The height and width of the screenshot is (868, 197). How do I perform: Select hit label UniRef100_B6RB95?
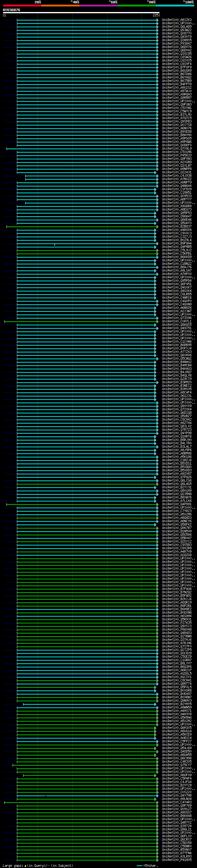pyautogui.click(x=177, y=345)
